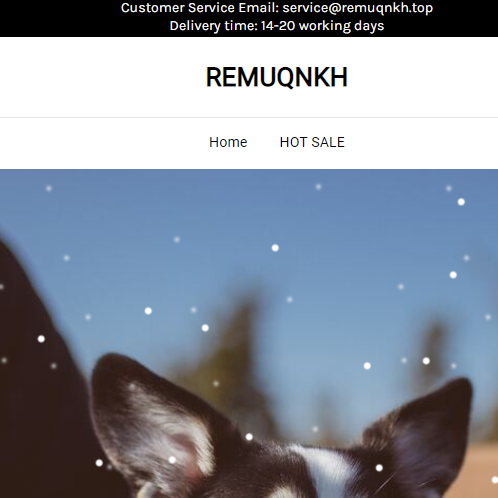Click the black announcement bar background
The height and width of the screenshot is (498, 498).
coord(60,18)
